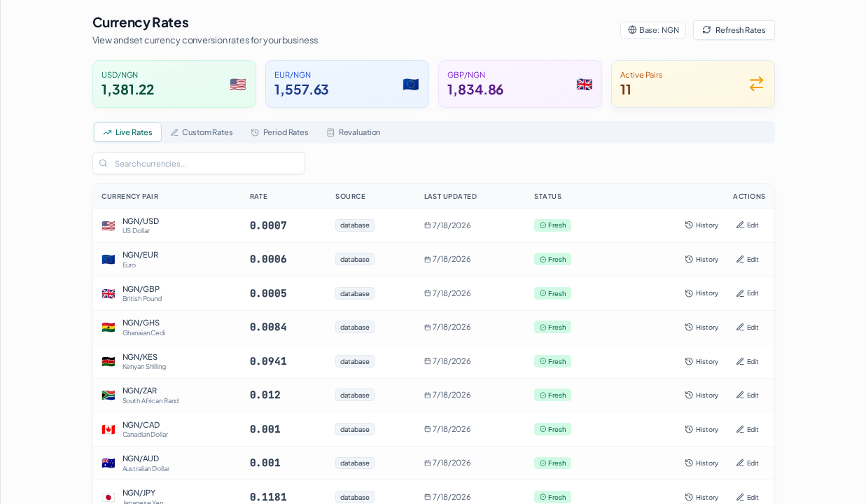Edit the NGN/GBP rate
The image size is (866, 504).
point(747,293)
